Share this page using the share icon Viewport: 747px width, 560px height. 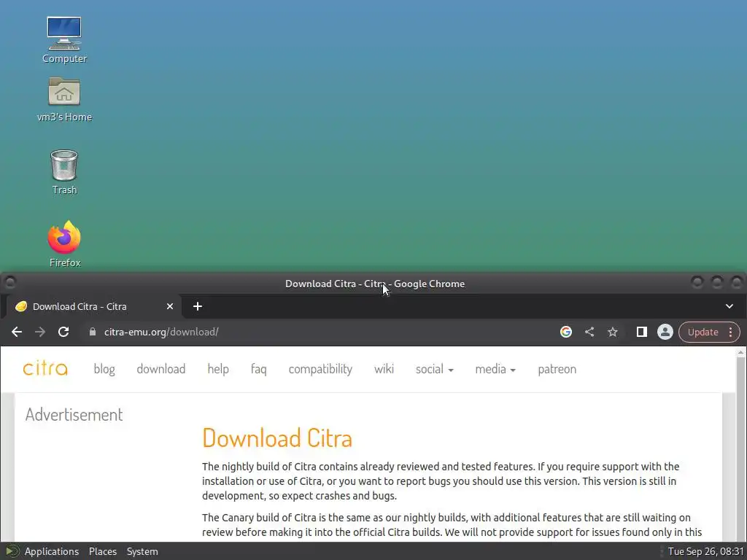[x=589, y=332]
